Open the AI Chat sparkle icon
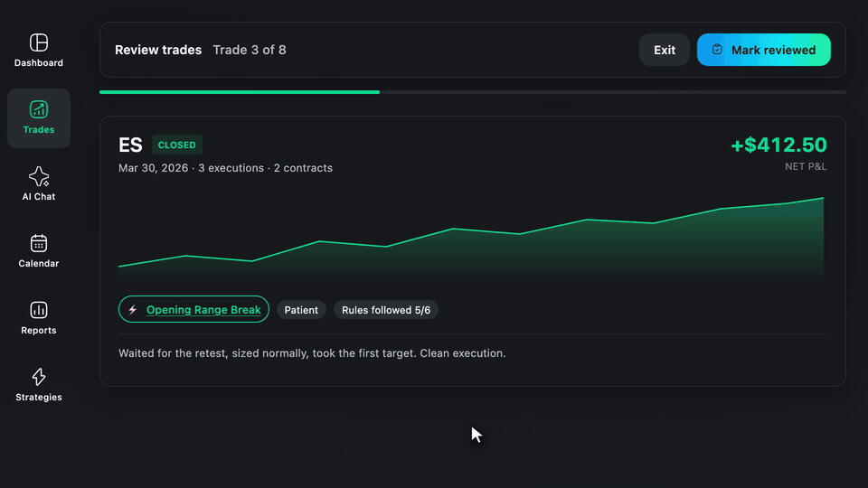The image size is (868, 488). (39, 176)
